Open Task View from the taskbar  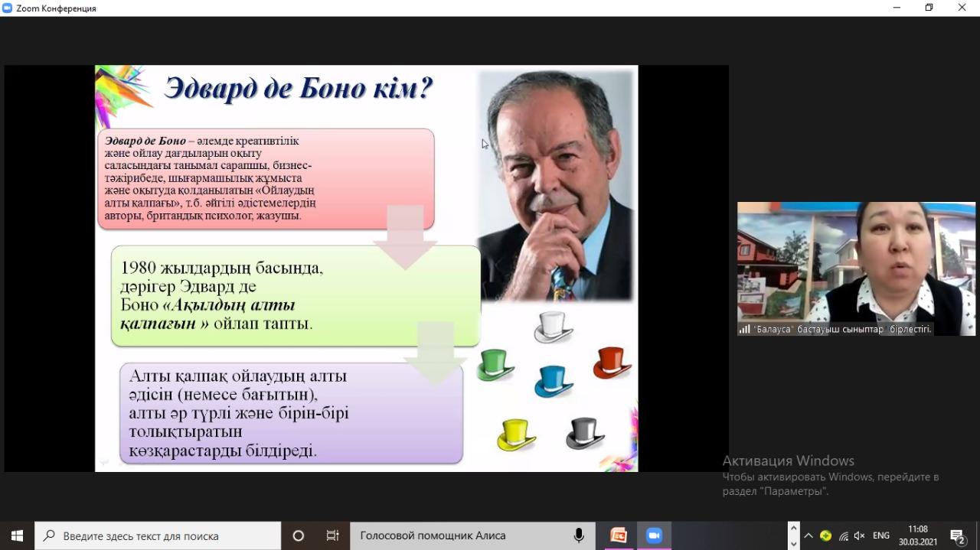tap(332, 535)
